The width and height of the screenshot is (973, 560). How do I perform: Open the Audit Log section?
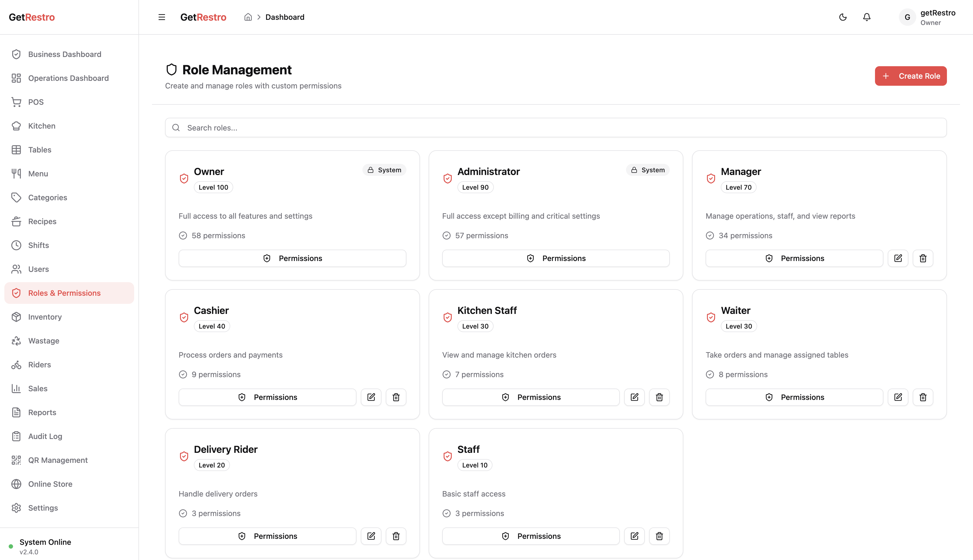[45, 436]
